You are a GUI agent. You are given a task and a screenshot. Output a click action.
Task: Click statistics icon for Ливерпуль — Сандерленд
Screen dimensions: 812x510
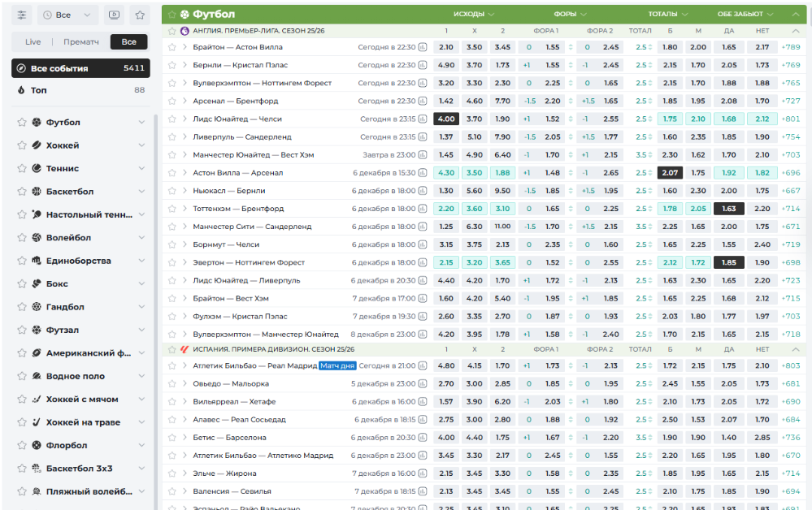tap(423, 137)
